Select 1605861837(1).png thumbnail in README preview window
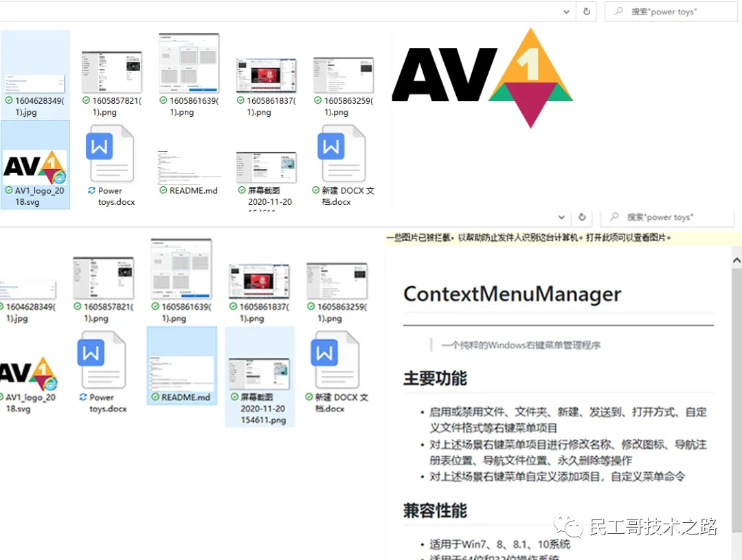The width and height of the screenshot is (742, 560). (259, 282)
